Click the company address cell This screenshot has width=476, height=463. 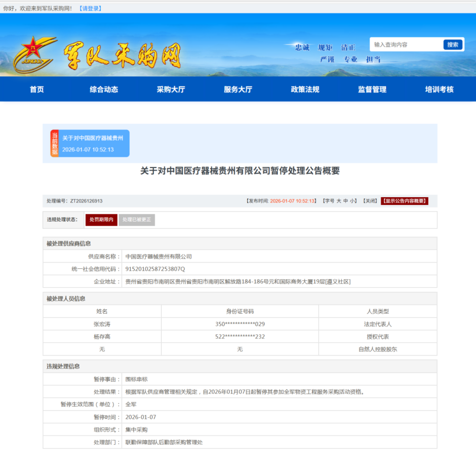(x=279, y=282)
